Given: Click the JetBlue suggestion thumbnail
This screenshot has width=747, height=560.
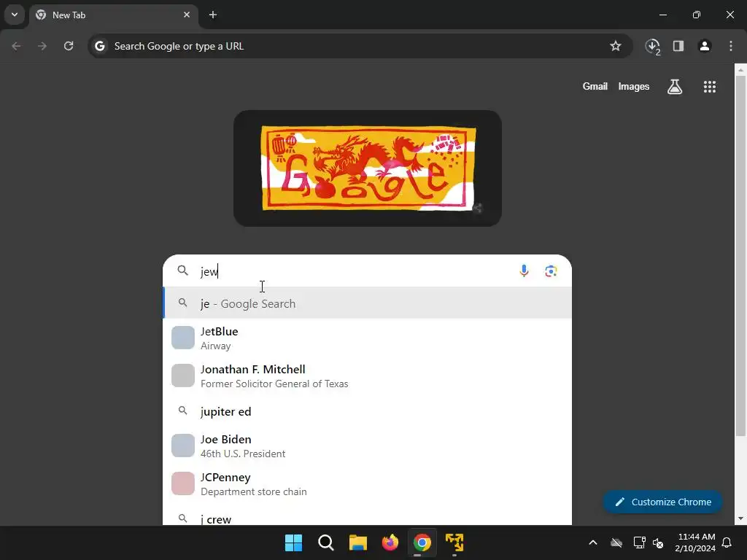Looking at the screenshot, I should tap(183, 338).
